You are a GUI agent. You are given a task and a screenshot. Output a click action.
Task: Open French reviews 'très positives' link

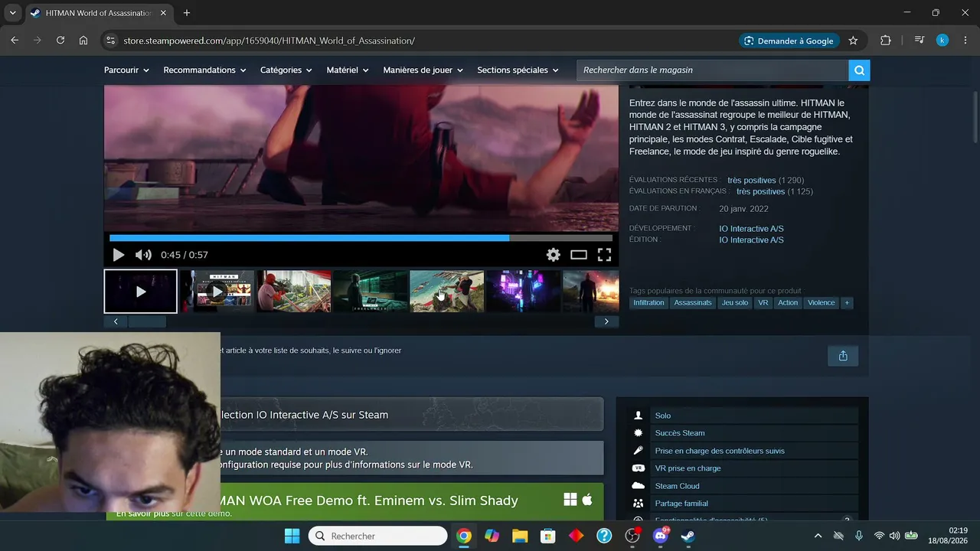[761, 191]
